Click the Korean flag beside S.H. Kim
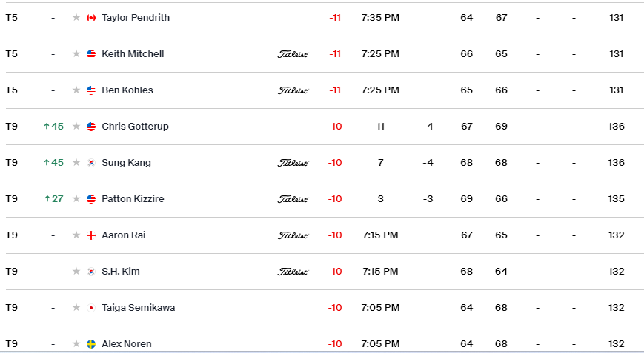Viewport: 644px width, 353px height. click(x=91, y=272)
